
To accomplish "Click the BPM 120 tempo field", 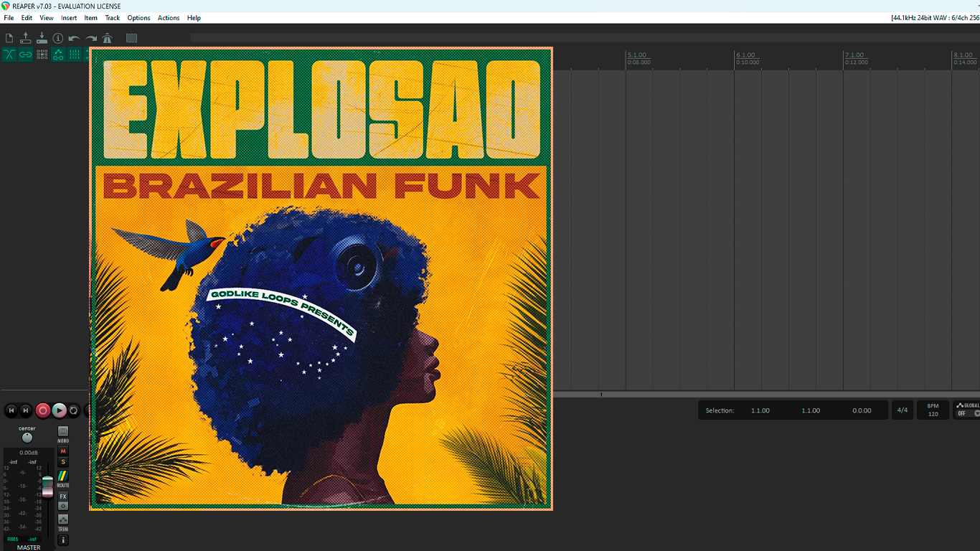I will [933, 410].
